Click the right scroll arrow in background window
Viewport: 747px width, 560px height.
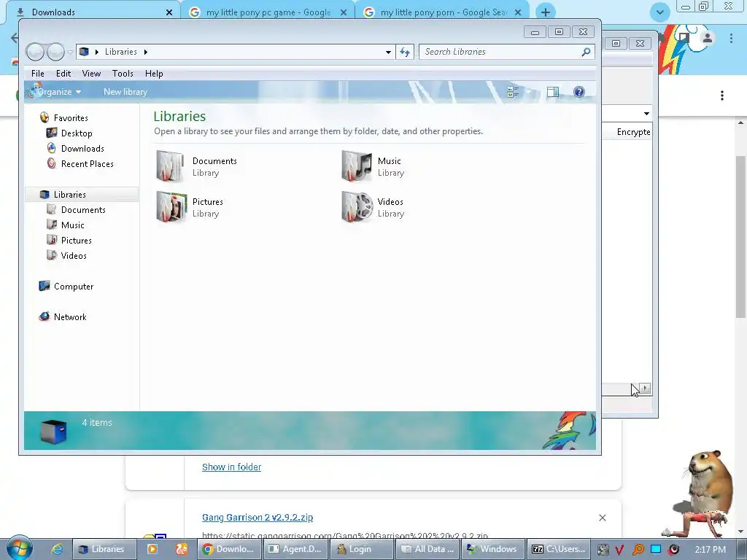coord(645,388)
